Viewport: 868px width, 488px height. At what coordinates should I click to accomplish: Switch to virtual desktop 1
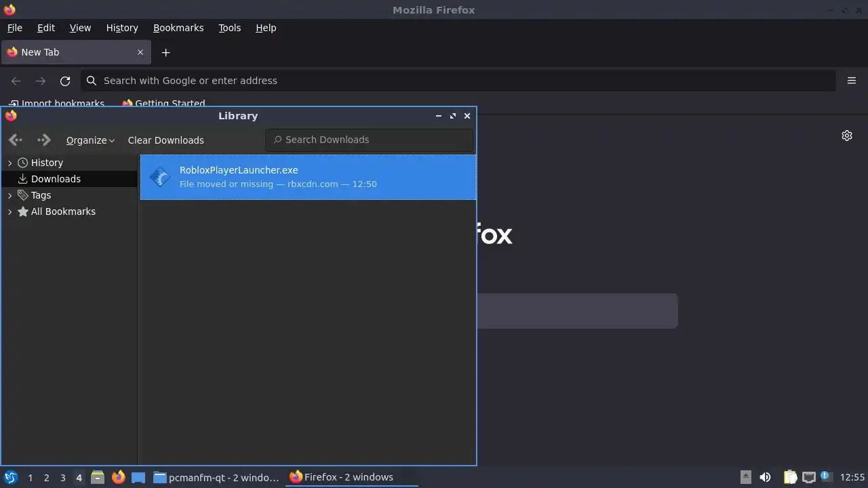30,477
